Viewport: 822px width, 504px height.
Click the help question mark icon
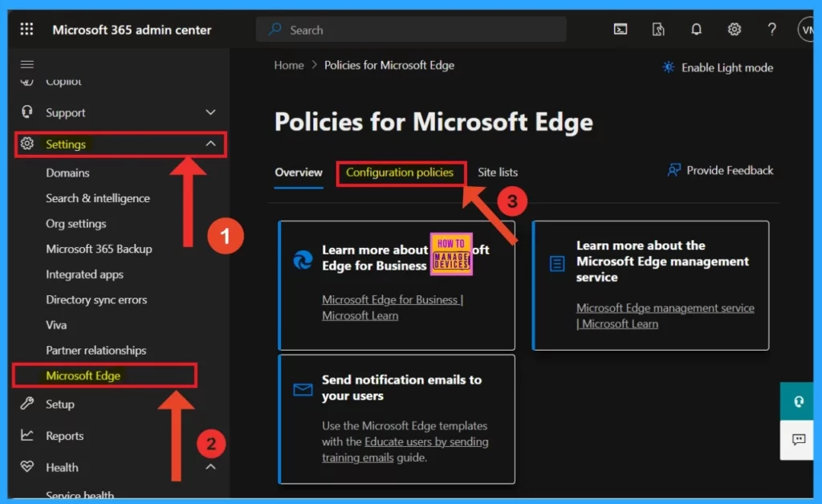[x=771, y=30]
